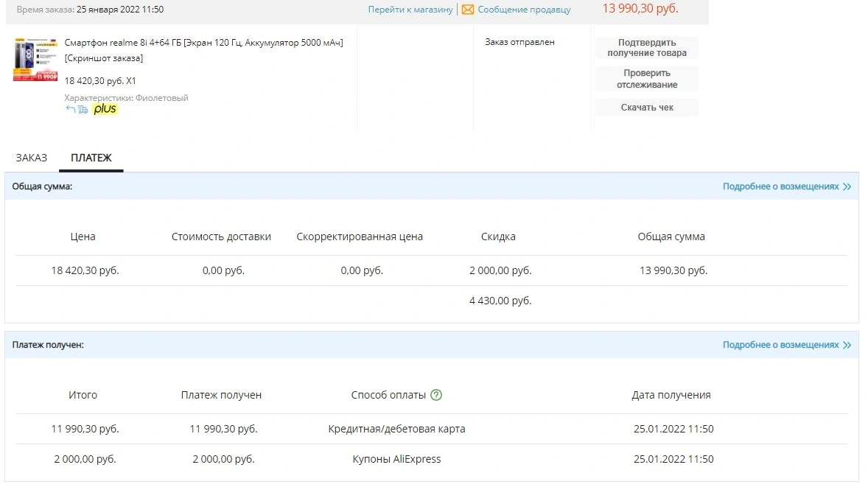This screenshot has width=868, height=487.
Task: Click the Скидка column header
Action: [x=498, y=237]
